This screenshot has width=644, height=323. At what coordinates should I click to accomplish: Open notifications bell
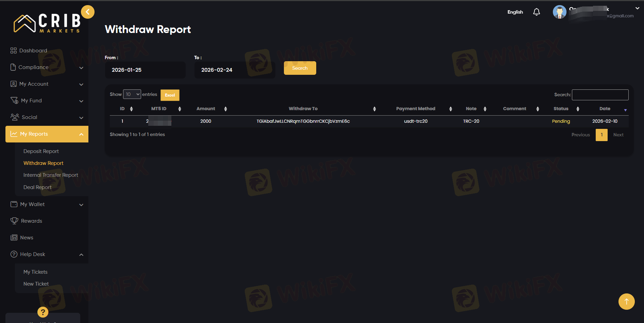[537, 12]
